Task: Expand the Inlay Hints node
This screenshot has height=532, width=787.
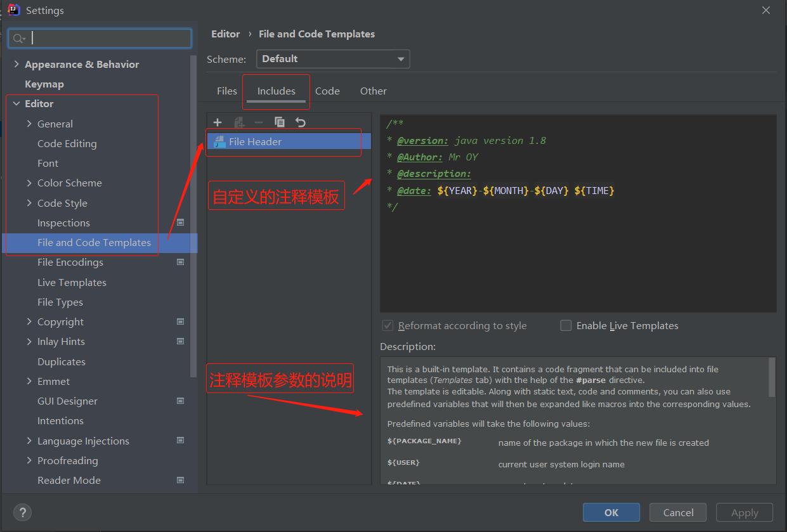Action: point(29,341)
